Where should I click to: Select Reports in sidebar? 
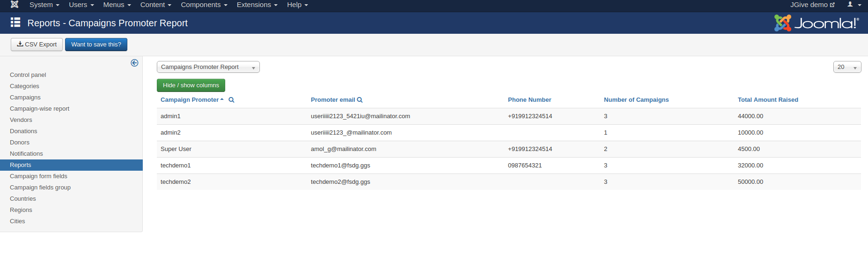[71, 165]
